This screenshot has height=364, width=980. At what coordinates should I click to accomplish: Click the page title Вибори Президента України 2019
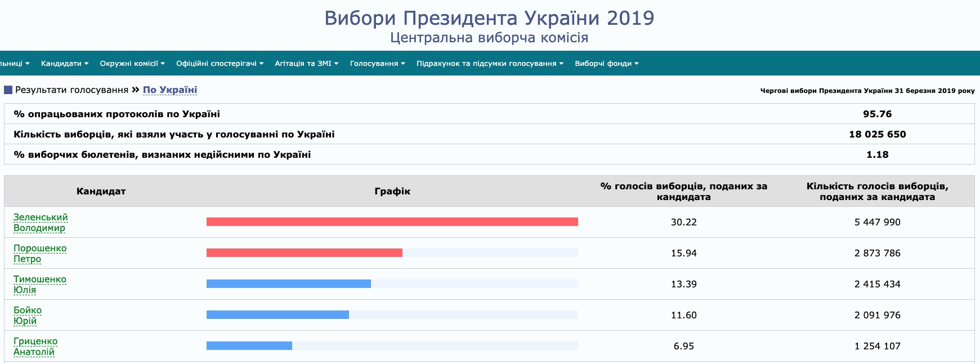pyautogui.click(x=489, y=18)
